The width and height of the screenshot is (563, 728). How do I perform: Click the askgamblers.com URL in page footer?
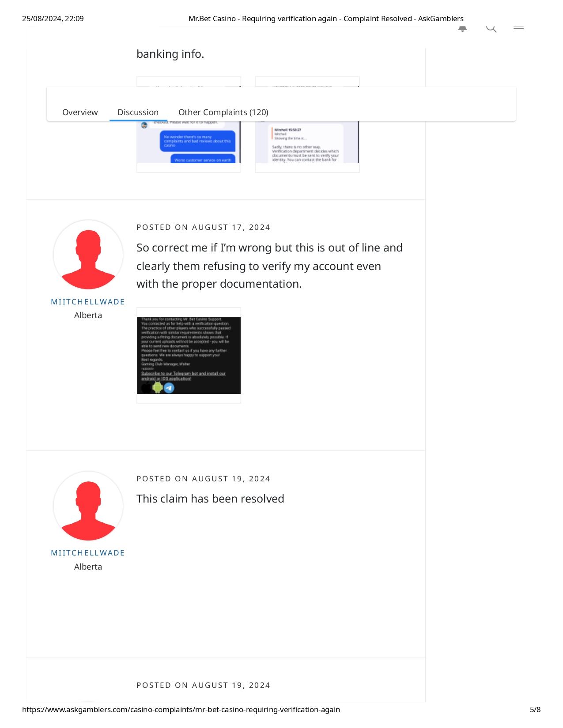[181, 709]
